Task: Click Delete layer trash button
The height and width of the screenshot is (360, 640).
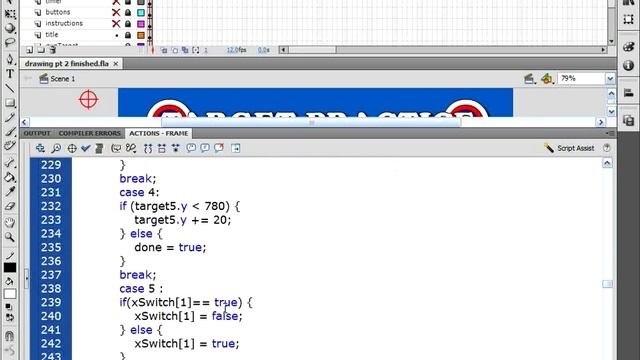Action: (52, 50)
